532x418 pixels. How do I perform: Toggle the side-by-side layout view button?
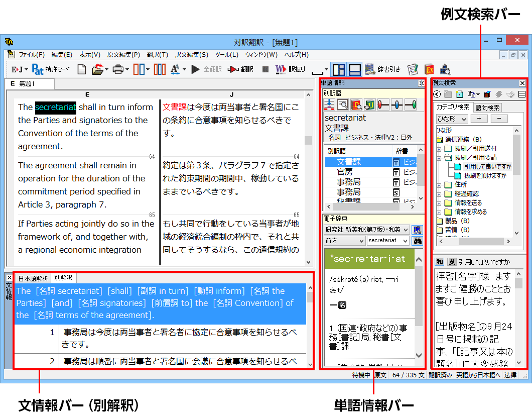[x=340, y=69]
